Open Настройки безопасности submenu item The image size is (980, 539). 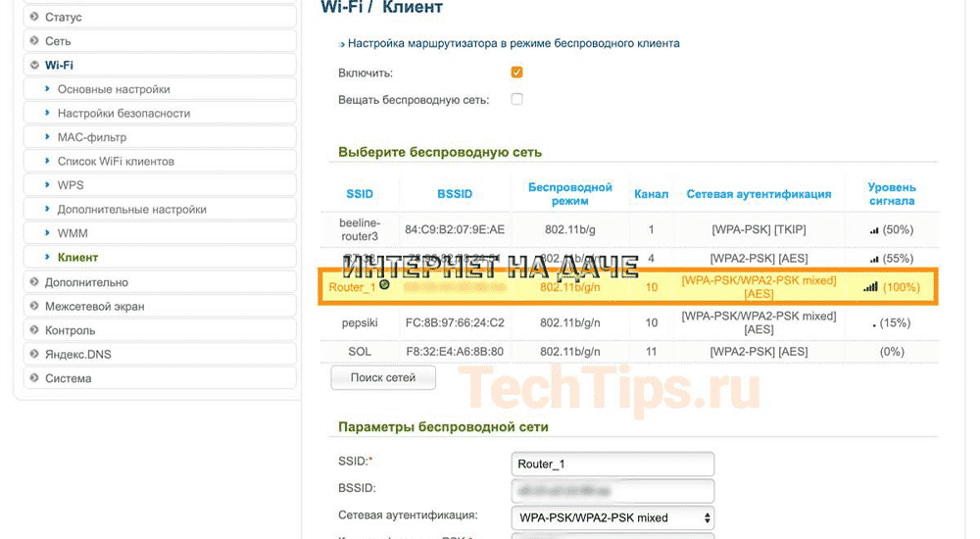point(160,113)
